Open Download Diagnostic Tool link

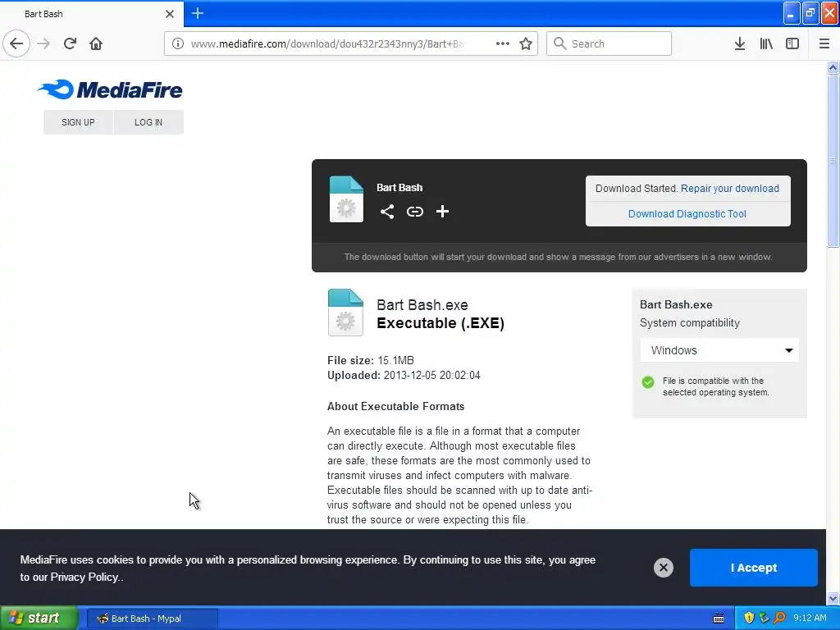coord(687,214)
